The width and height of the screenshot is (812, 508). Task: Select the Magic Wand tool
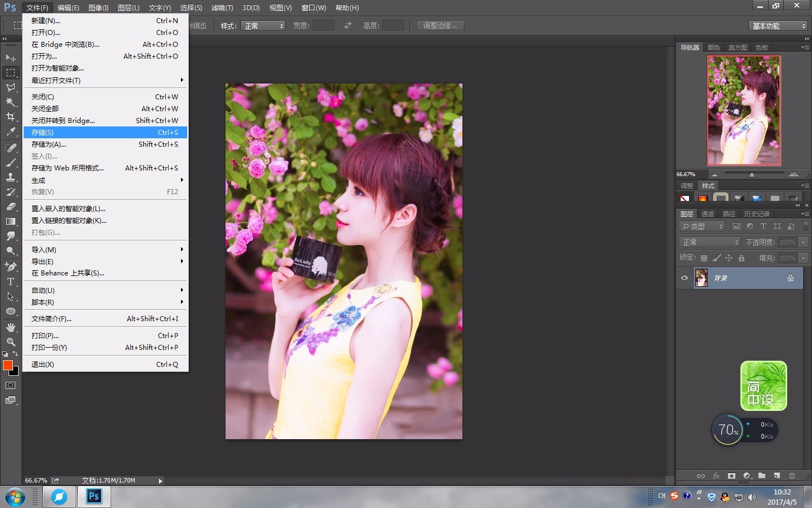(11, 102)
